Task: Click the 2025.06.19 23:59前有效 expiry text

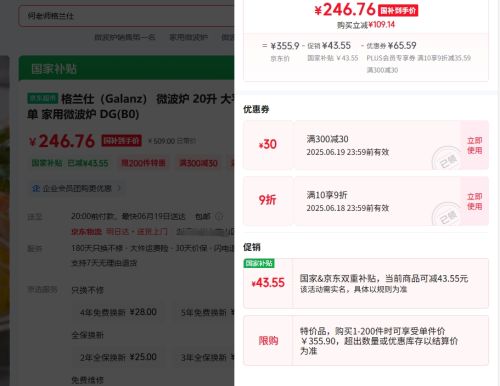Action: click(348, 152)
